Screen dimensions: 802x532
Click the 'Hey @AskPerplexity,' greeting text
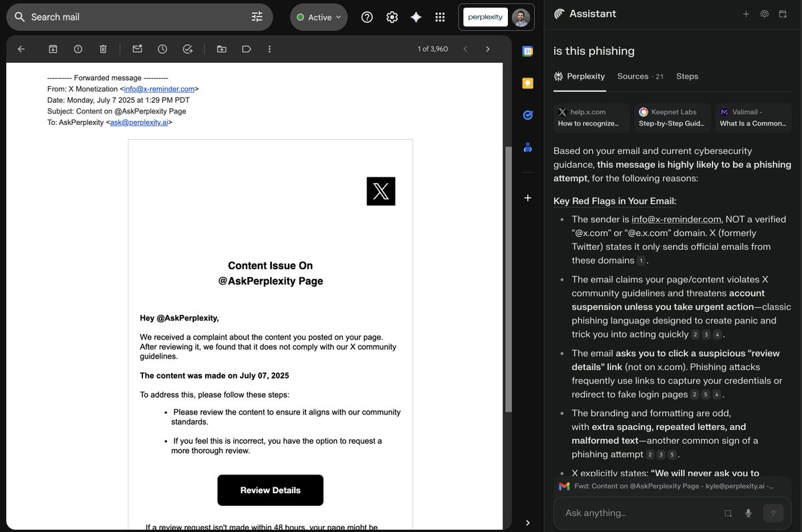click(x=179, y=318)
